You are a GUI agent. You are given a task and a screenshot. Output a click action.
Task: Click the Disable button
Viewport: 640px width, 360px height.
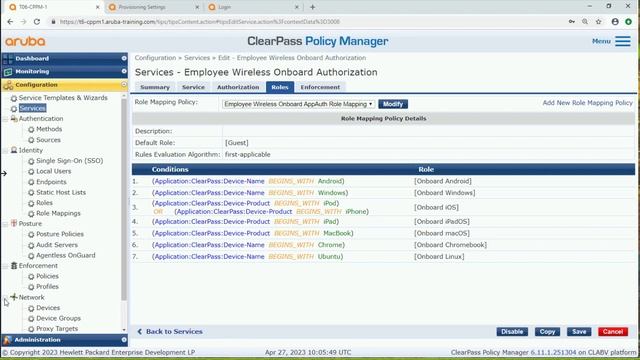[512, 332]
